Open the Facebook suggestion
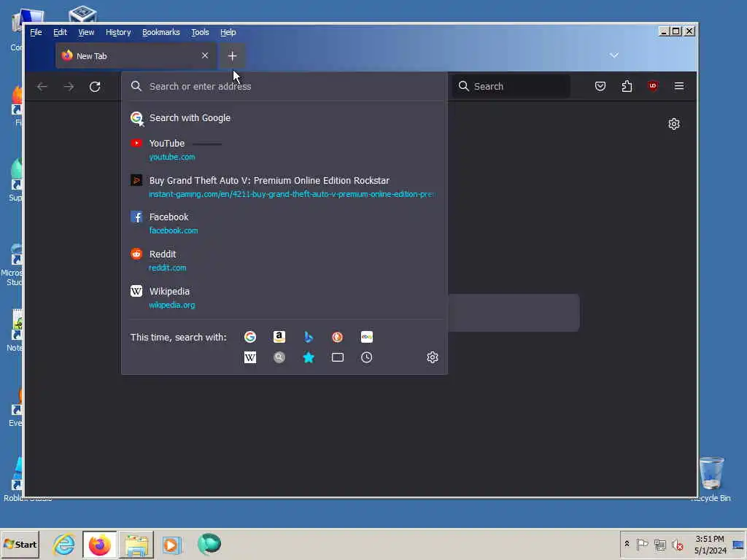Image resolution: width=747 pixels, height=560 pixels. click(285, 223)
